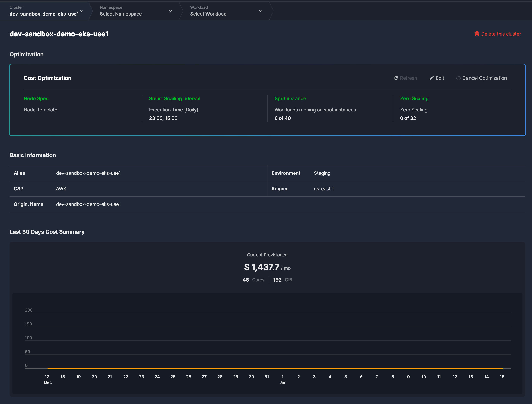Viewport: 532px width, 404px height.
Task: Click the 15 date label on chart axis
Action: 502,377
